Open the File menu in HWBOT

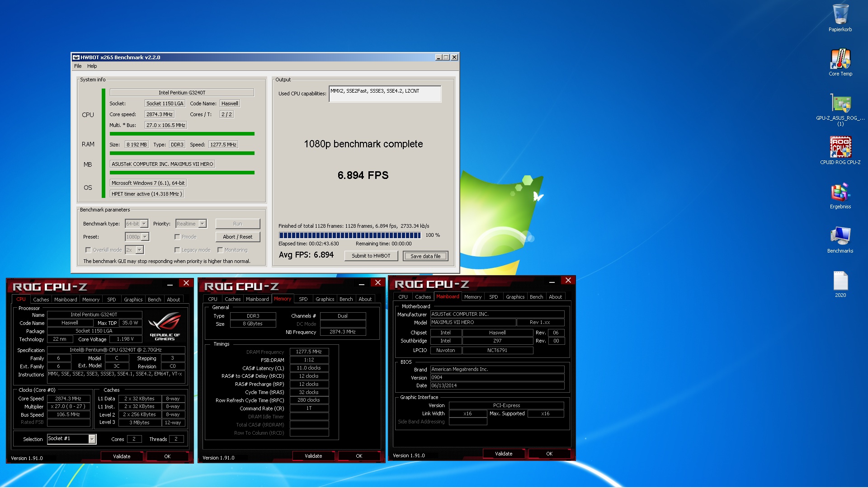pyautogui.click(x=78, y=66)
